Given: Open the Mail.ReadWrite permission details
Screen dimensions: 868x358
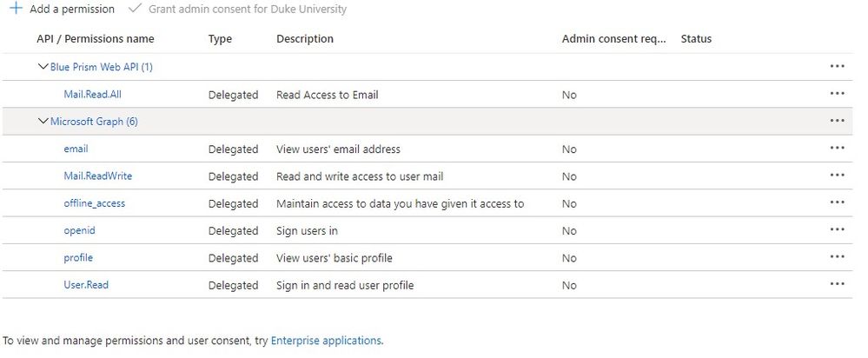Looking at the screenshot, I should point(97,176).
